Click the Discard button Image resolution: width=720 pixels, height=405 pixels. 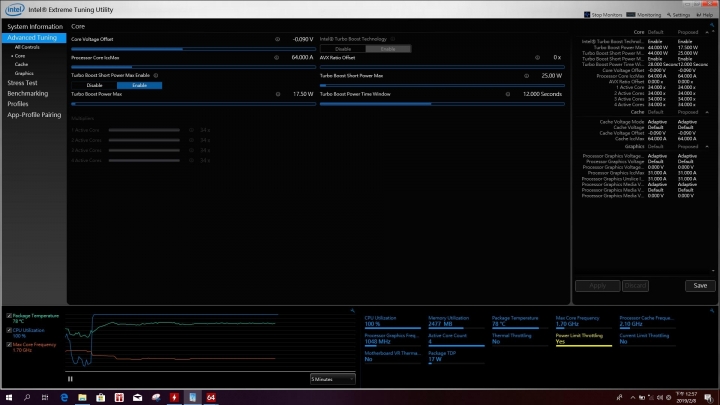tap(636, 286)
